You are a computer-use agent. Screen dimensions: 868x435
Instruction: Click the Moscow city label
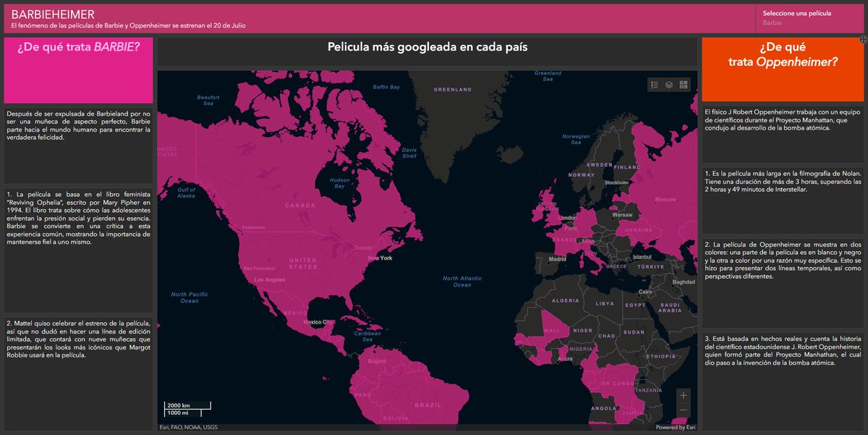pos(665,199)
